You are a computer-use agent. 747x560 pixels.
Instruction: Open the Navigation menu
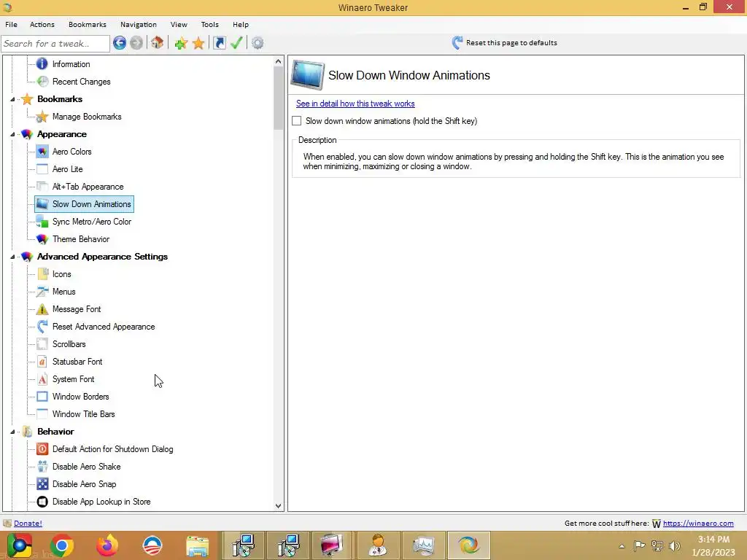point(138,24)
